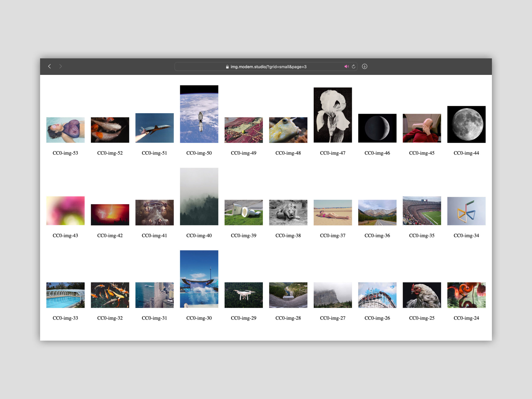
Task: Click the caption "CC0-img-38"
Action: click(x=288, y=235)
